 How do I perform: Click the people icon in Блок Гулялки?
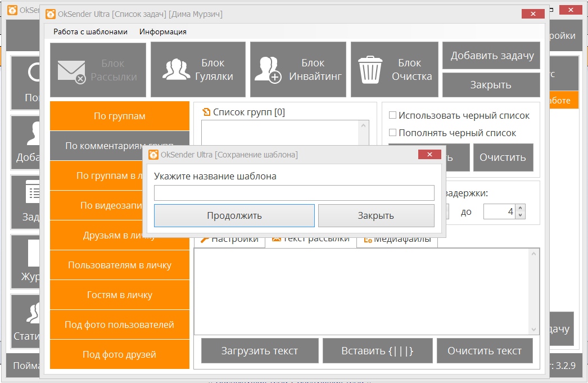176,70
